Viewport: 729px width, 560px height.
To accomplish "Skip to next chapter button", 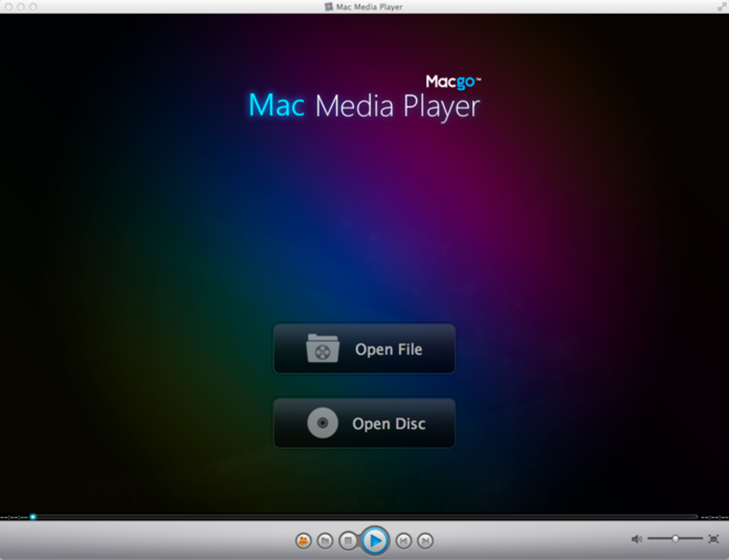I will (425, 541).
